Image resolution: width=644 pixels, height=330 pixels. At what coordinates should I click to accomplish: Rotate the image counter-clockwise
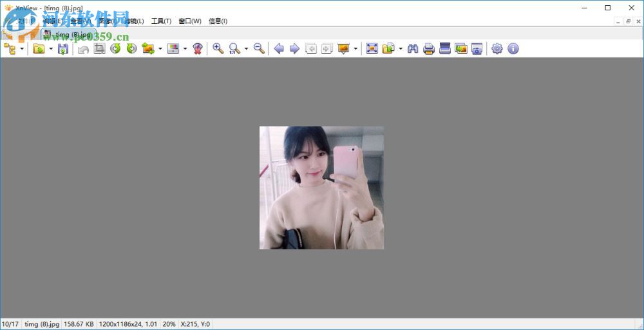(115, 49)
